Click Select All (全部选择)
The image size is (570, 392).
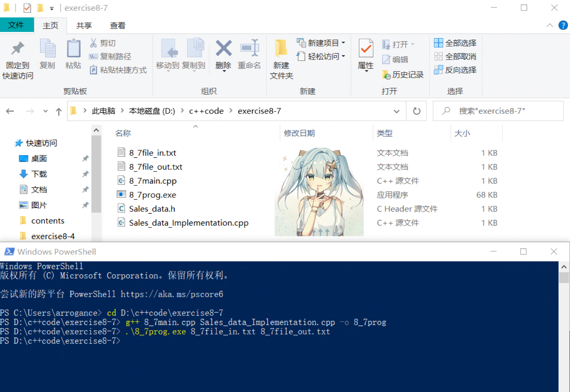tap(455, 43)
